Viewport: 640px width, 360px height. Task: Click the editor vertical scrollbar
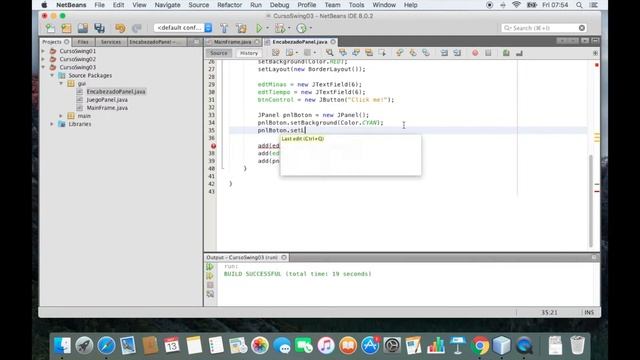point(591,201)
